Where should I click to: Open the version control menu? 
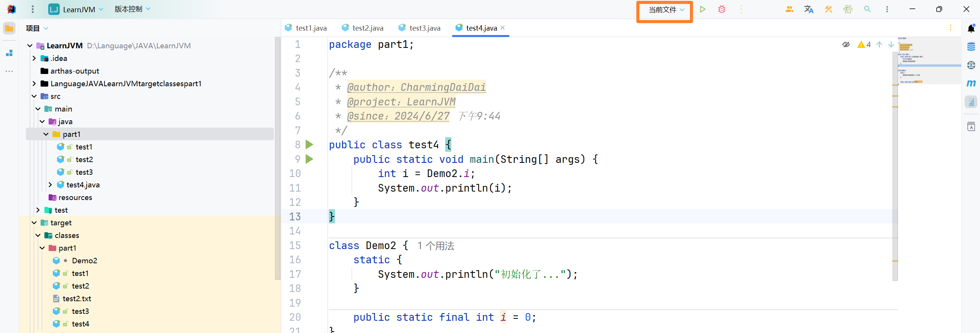pos(132,9)
